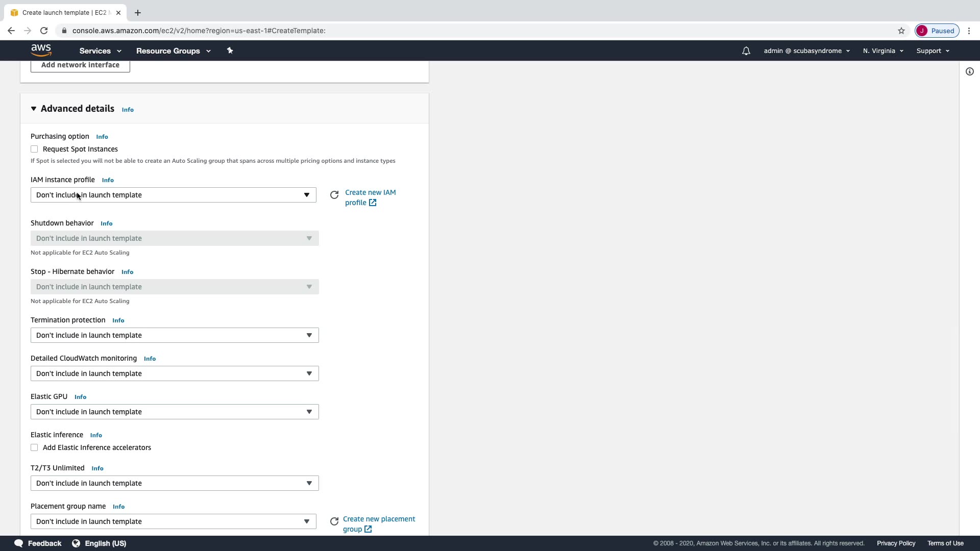Open Termination protection dropdown
980x551 pixels.
click(x=174, y=335)
